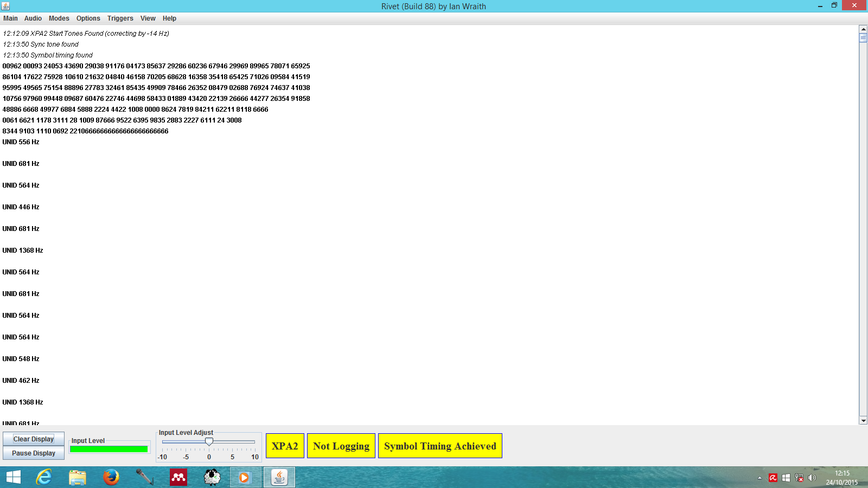Click the Avira antivirus tray icon
Image resolution: width=868 pixels, height=488 pixels.
click(773, 478)
